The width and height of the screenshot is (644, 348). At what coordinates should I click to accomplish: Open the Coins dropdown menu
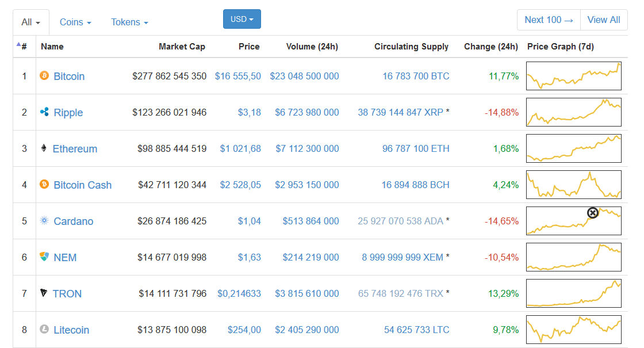[x=75, y=22]
